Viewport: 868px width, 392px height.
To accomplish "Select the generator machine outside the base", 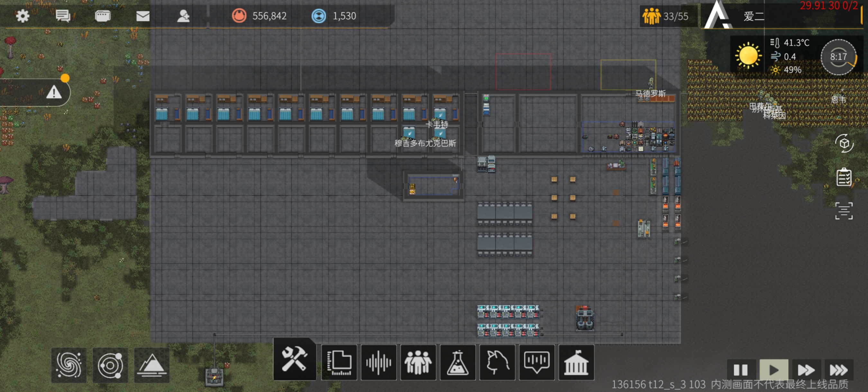I will (214, 377).
